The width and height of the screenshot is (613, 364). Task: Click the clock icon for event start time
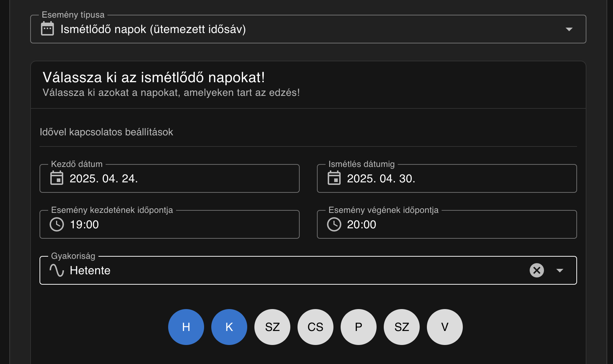[57, 224]
